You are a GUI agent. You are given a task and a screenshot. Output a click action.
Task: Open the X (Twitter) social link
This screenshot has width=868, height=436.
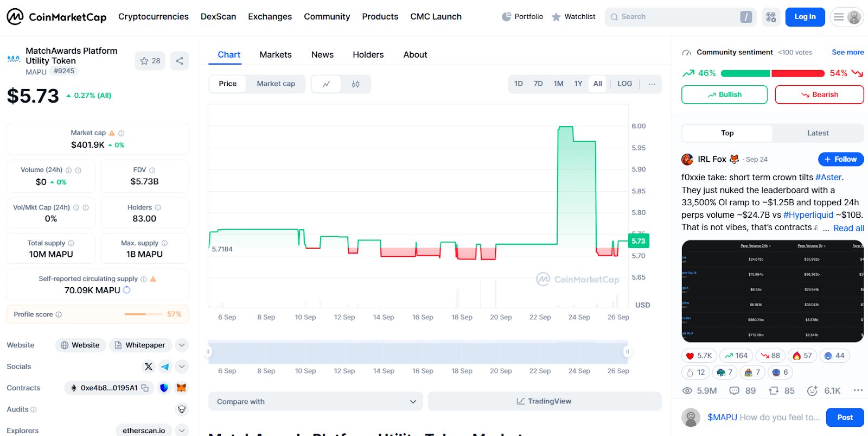pyautogui.click(x=149, y=367)
